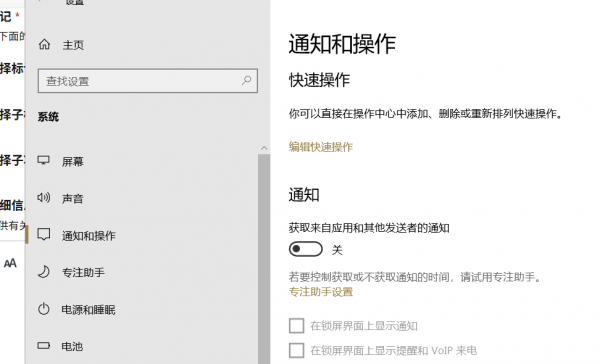Click the 编辑快速操作 link
The height and width of the screenshot is (364, 600).
tap(321, 147)
